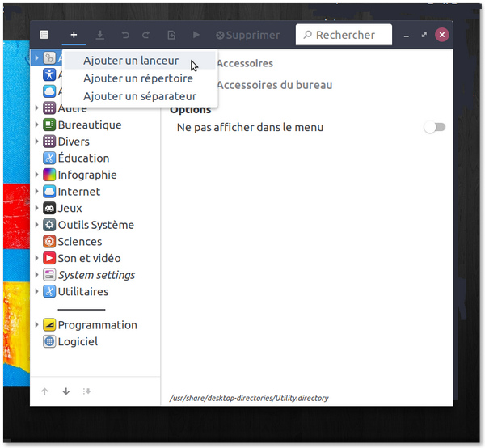Choose 'Ajouter un répertoire' from the menu
The image size is (485, 448).
coord(137,79)
